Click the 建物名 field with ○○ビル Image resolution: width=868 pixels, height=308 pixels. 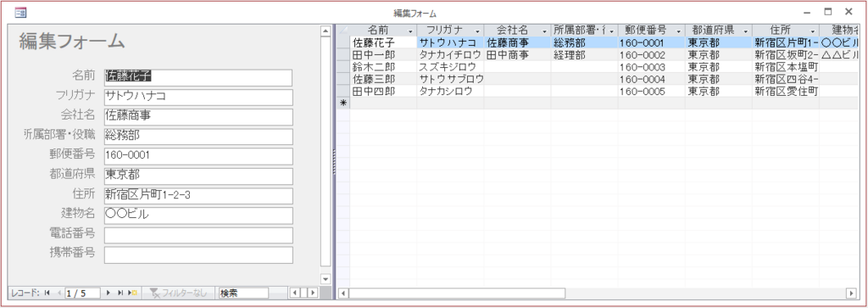198,216
